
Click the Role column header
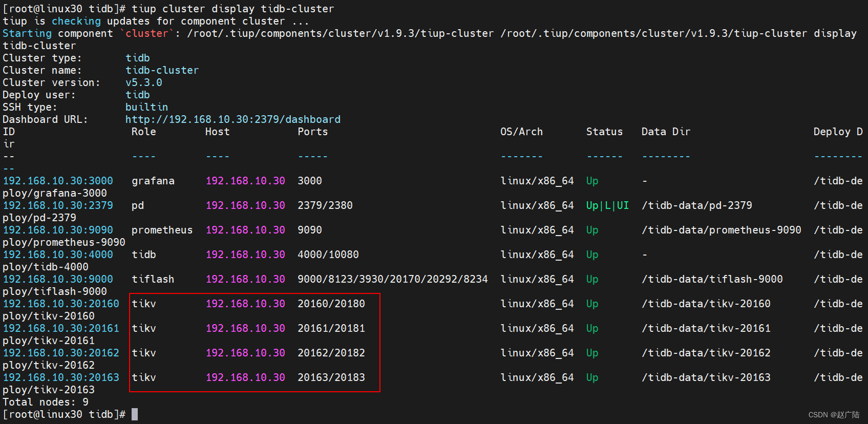144,132
